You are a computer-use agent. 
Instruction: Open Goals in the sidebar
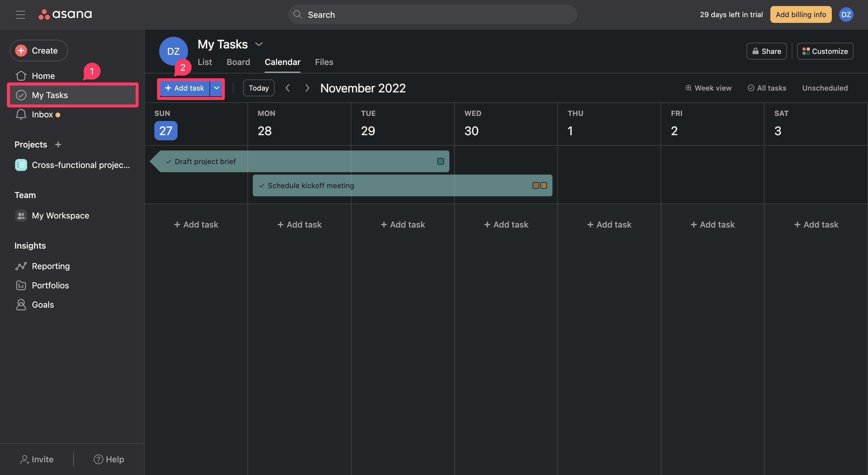[43, 304]
